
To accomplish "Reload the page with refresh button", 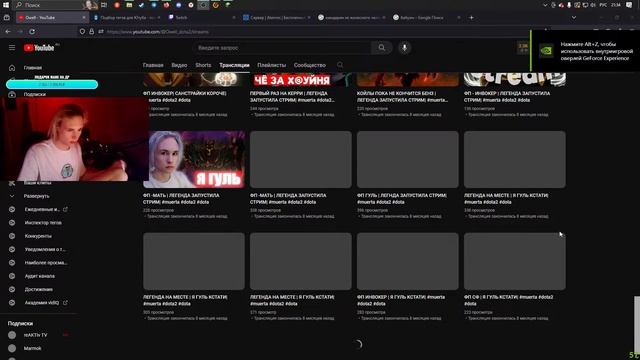I will pyautogui.click(x=32, y=31).
